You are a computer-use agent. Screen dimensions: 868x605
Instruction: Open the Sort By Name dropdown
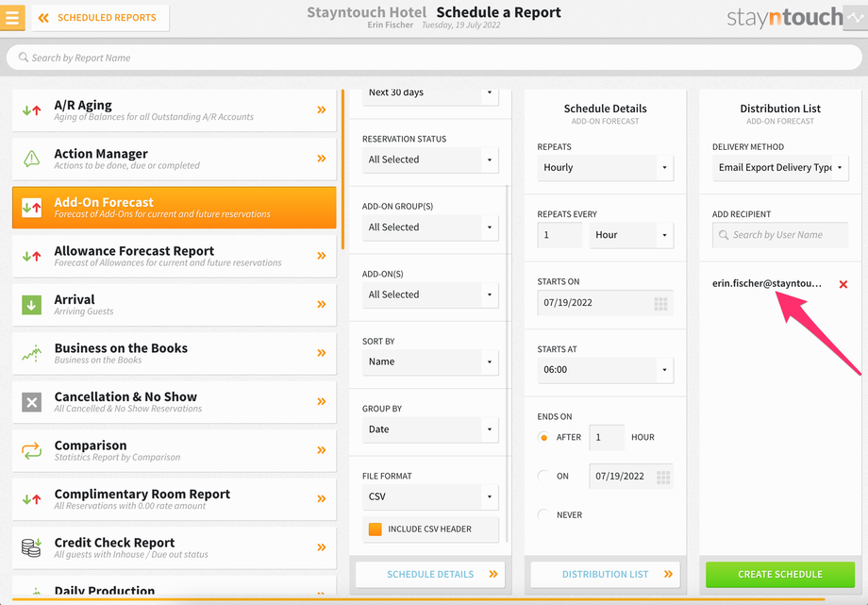[x=430, y=361]
